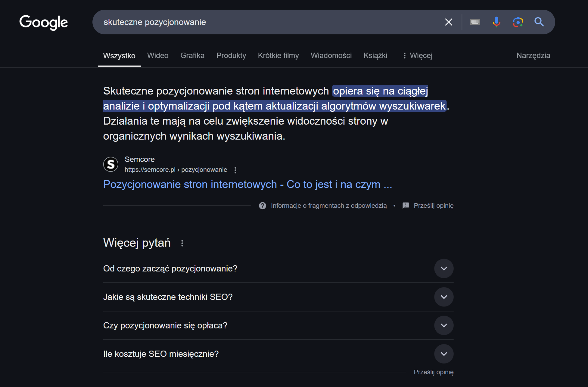Click the Google logo
This screenshot has width=588, height=387.
coord(44,22)
